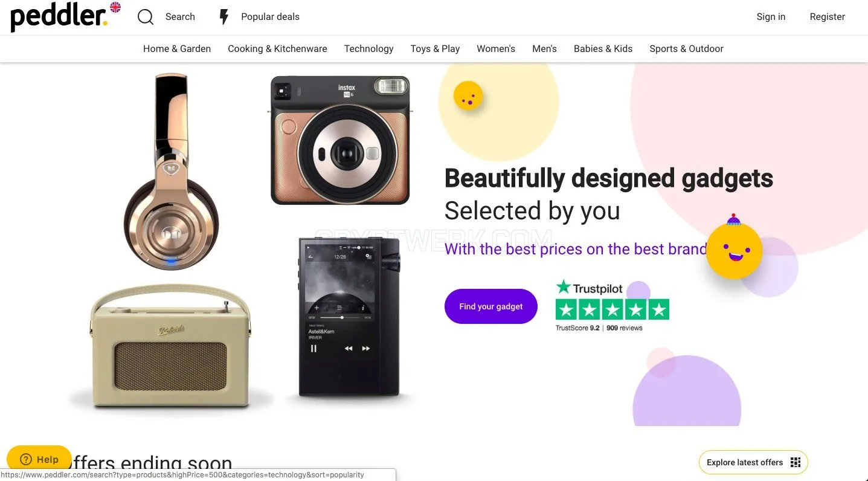
Task: Go to Toys & Play category
Action: coord(435,49)
